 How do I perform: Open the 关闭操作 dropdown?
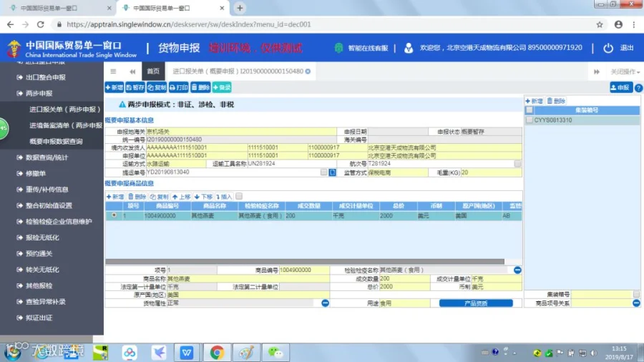point(625,72)
